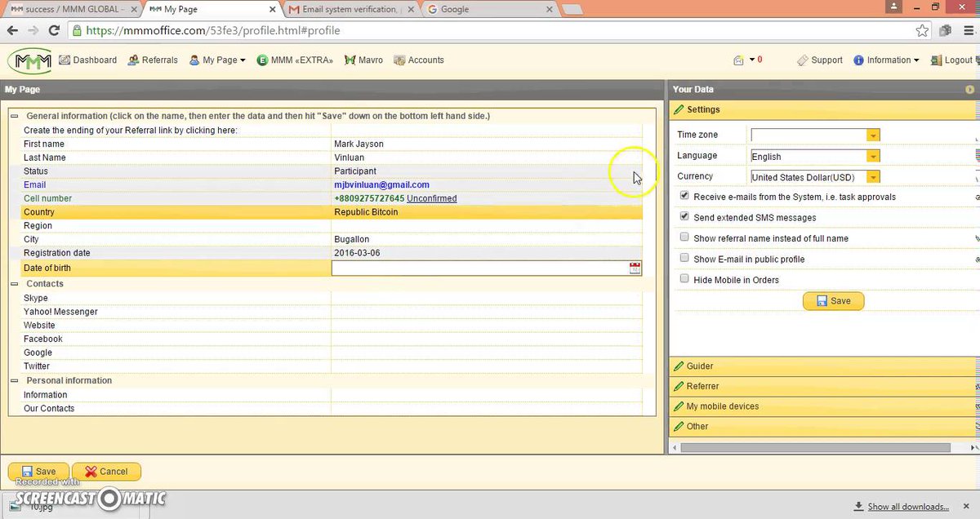Image resolution: width=980 pixels, height=519 pixels.
Task: Open the My Page dropdown menu
Action: [217, 60]
